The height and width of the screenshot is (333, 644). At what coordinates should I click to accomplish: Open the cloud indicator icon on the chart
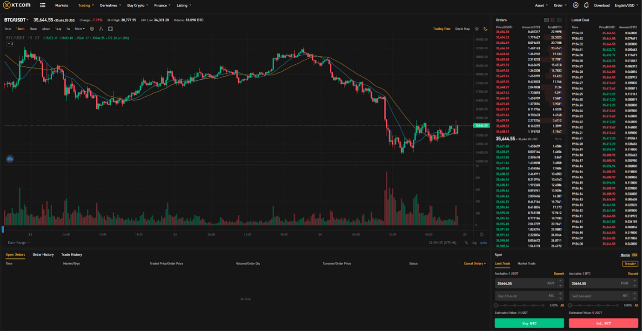pyautogui.click(x=9, y=158)
